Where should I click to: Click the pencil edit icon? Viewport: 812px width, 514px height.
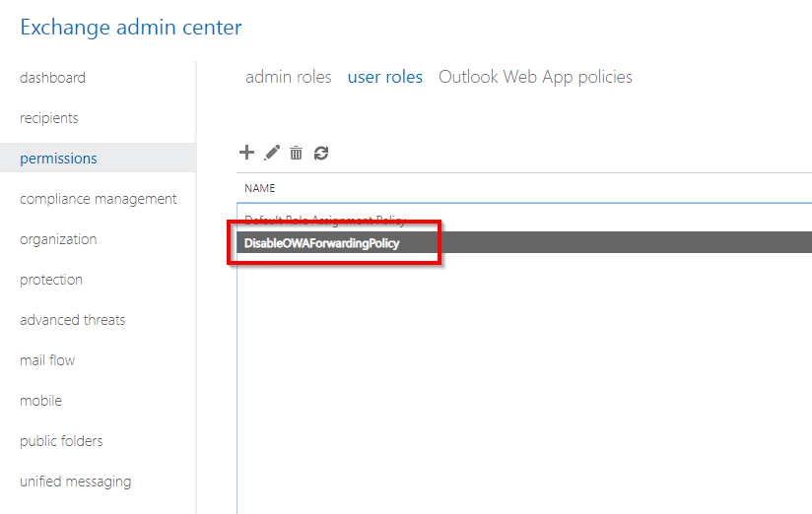272,153
